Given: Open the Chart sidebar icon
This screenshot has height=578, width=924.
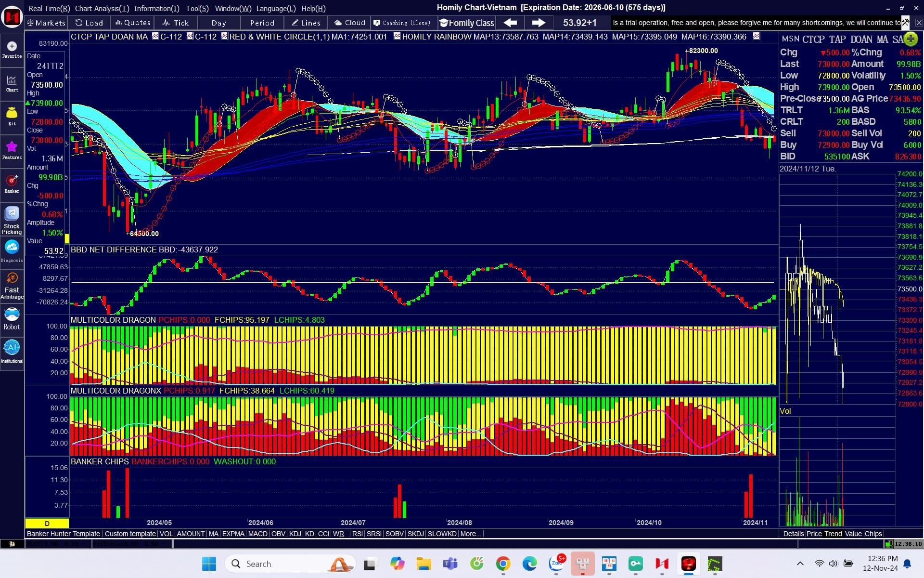Looking at the screenshot, I should tap(12, 83).
